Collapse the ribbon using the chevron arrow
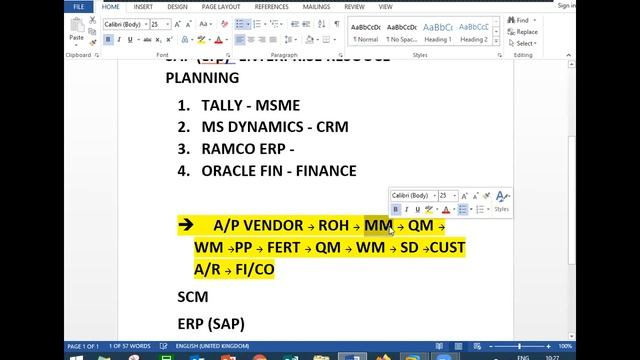Viewport: 640px width, 360px height. (x=569, y=55)
